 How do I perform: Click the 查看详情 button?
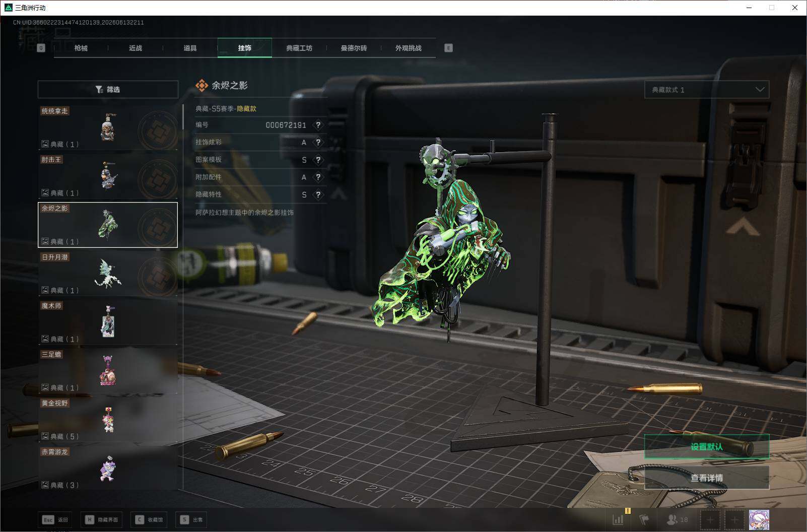coord(707,478)
